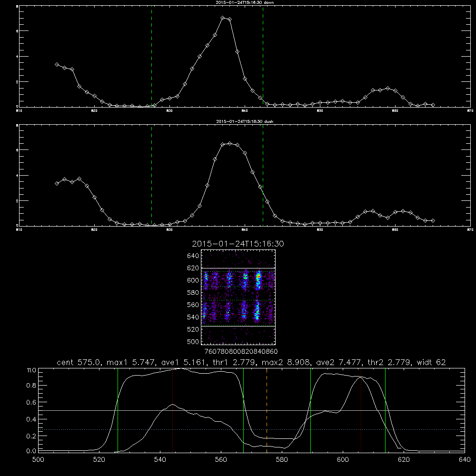Click the '11.0' label atop the bottom plot y-axis

point(31,370)
